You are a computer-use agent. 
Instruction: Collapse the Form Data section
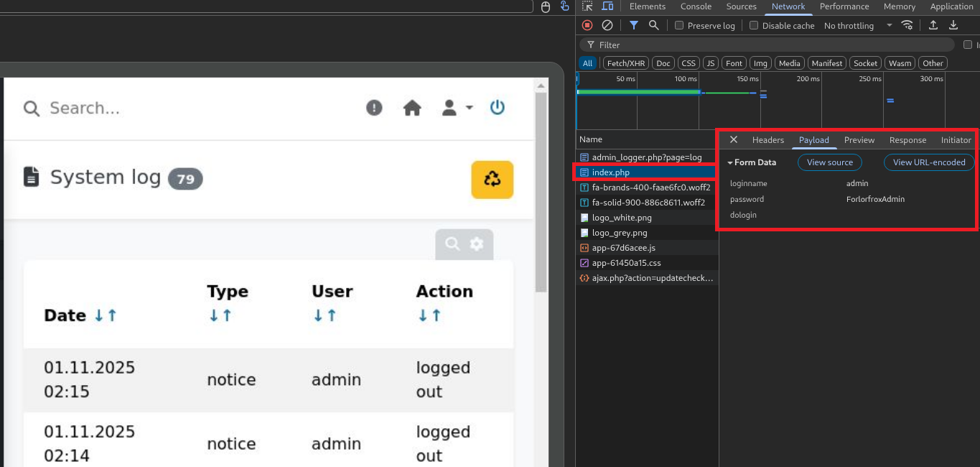[752, 162]
